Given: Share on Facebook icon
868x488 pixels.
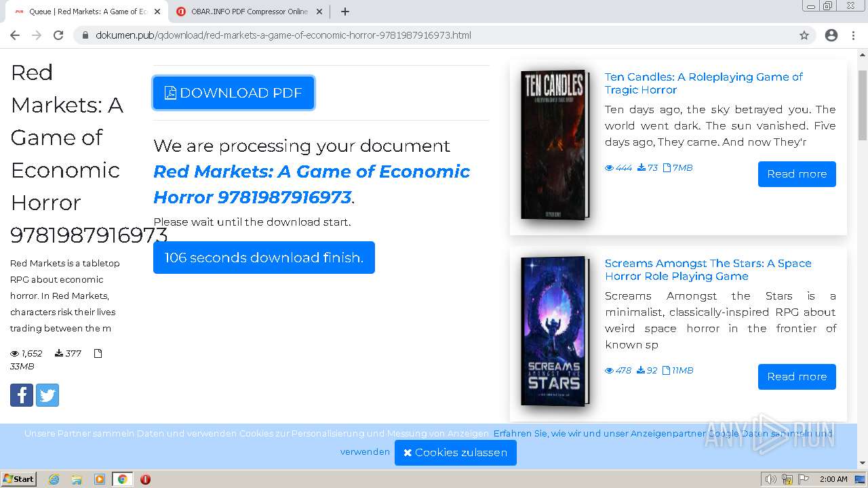Looking at the screenshot, I should point(22,394).
